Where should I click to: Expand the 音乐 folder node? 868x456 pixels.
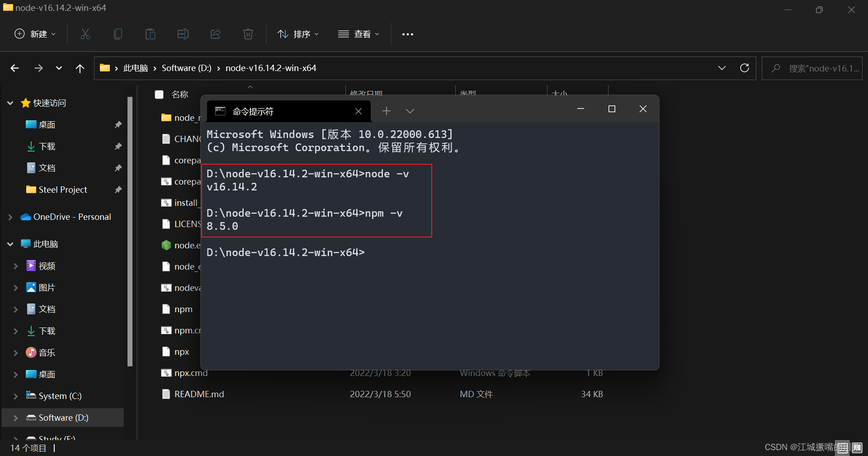click(16, 353)
